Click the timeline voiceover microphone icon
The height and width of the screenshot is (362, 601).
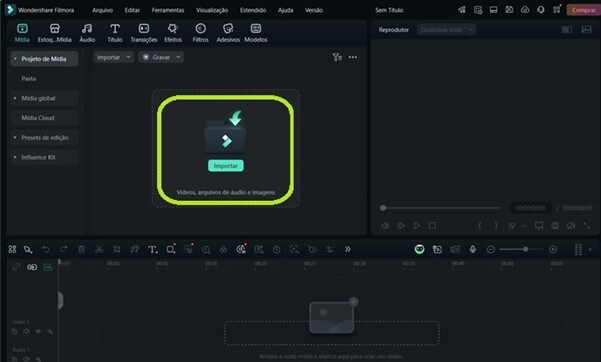tap(473, 249)
